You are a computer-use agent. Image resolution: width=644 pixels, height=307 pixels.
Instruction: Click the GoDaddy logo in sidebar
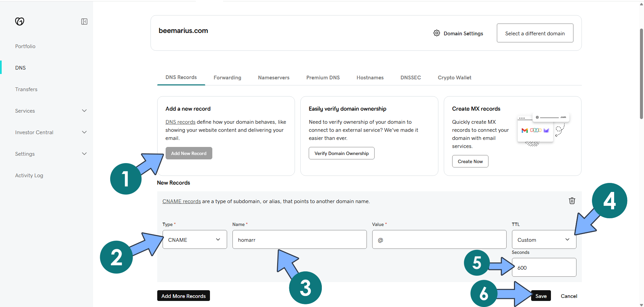tap(19, 21)
